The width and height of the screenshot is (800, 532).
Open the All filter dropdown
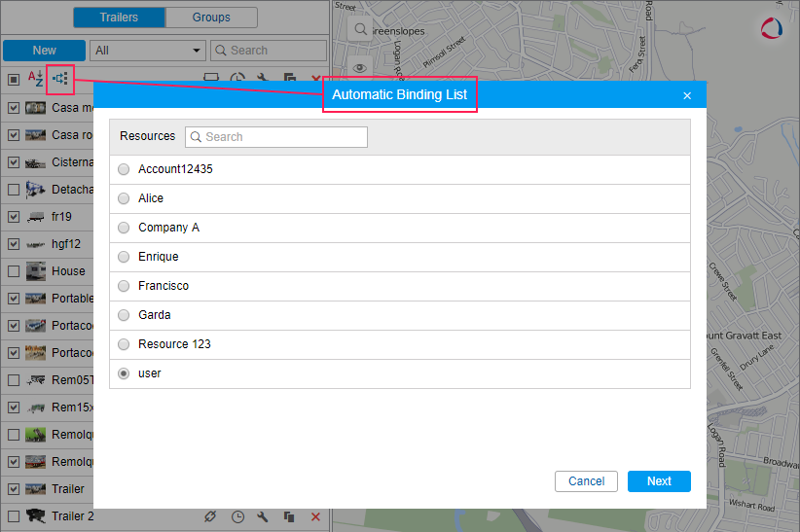point(148,51)
